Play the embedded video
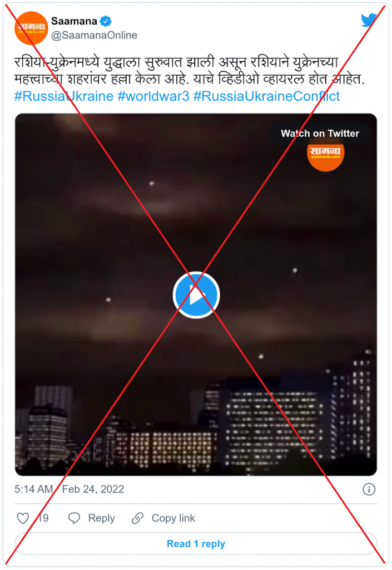Image resolution: width=392 pixels, height=570 pixels. click(196, 295)
